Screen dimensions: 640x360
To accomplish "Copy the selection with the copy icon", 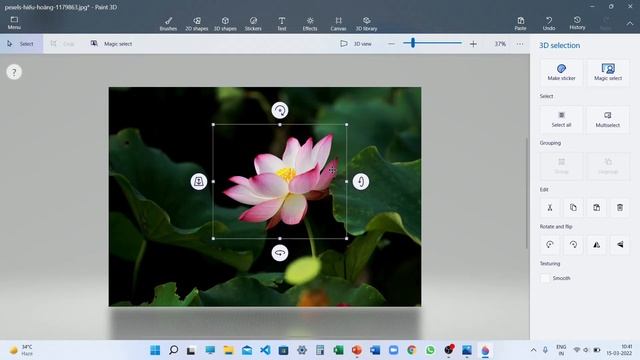I will click(x=573, y=208).
